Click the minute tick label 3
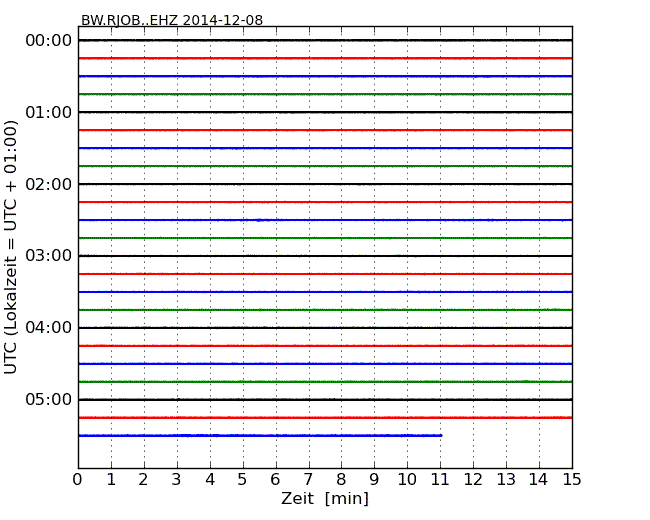The width and height of the screenshot is (650, 520). (x=176, y=480)
